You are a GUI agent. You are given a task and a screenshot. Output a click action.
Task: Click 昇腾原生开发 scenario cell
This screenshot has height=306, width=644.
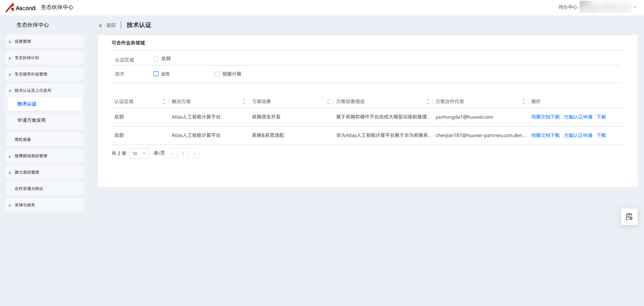(x=266, y=117)
